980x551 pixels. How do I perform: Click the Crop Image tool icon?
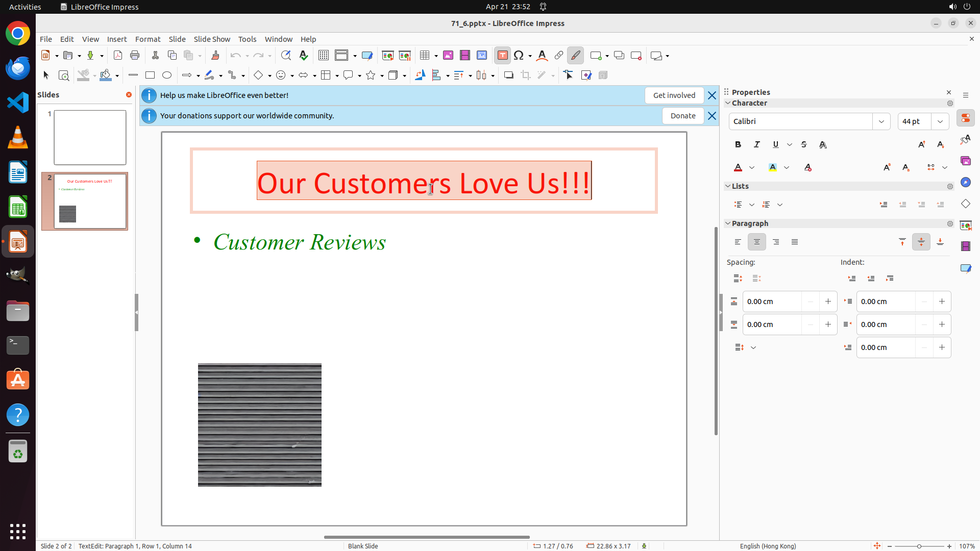pos(526,76)
